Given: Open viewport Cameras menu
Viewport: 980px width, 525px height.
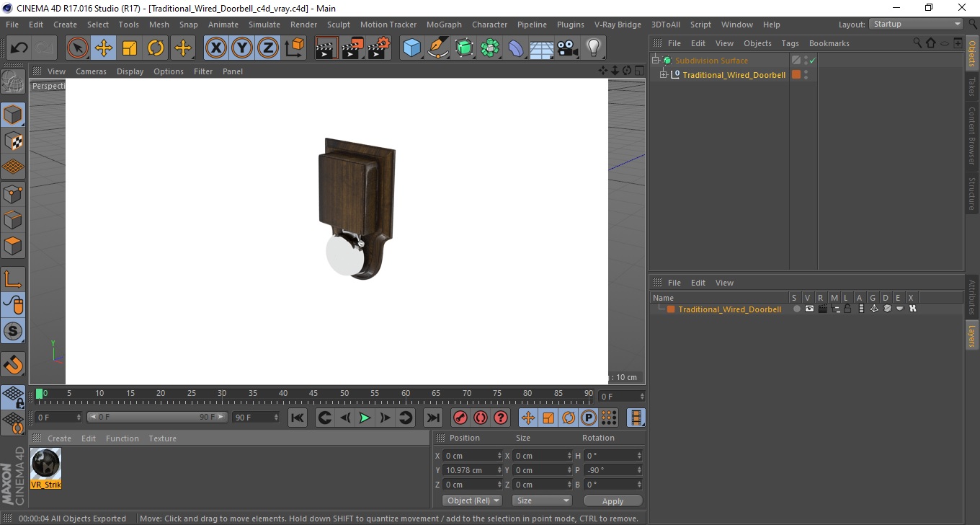Looking at the screenshot, I should click(x=91, y=71).
